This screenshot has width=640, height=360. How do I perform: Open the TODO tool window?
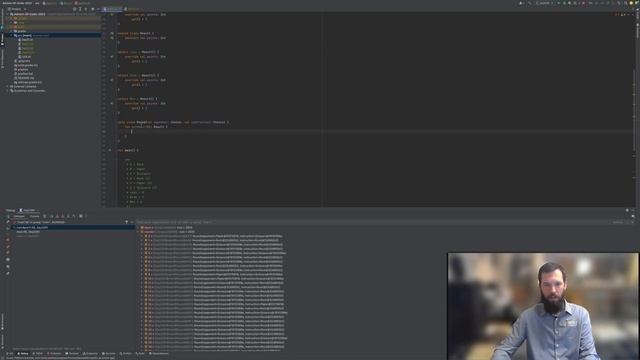click(x=38, y=353)
